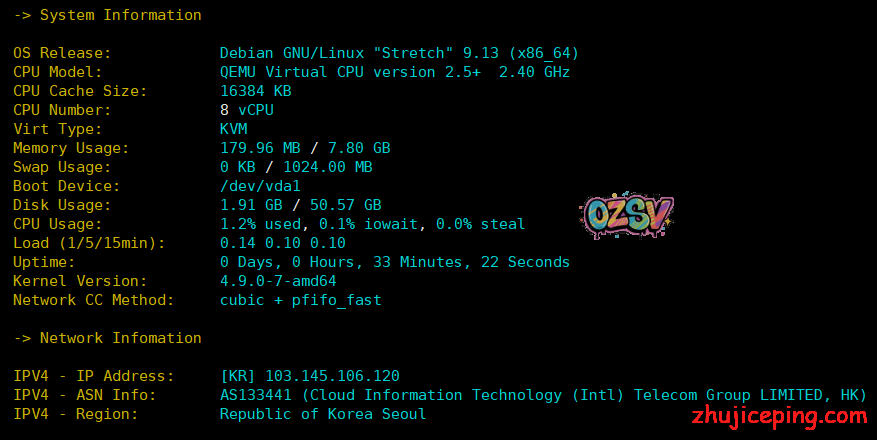The width and height of the screenshot is (877, 440).
Task: Click the OZSV graffiti logo
Action: [626, 216]
